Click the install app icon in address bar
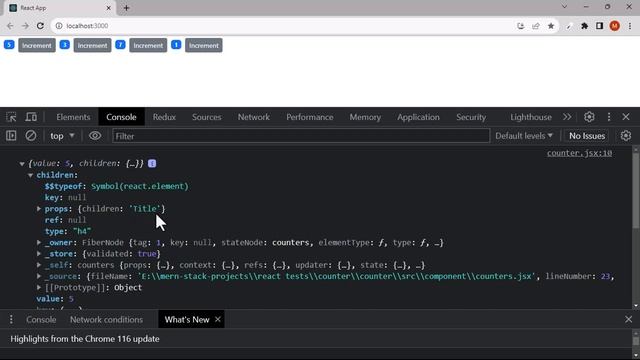The width and height of the screenshot is (640, 360). pos(520,26)
